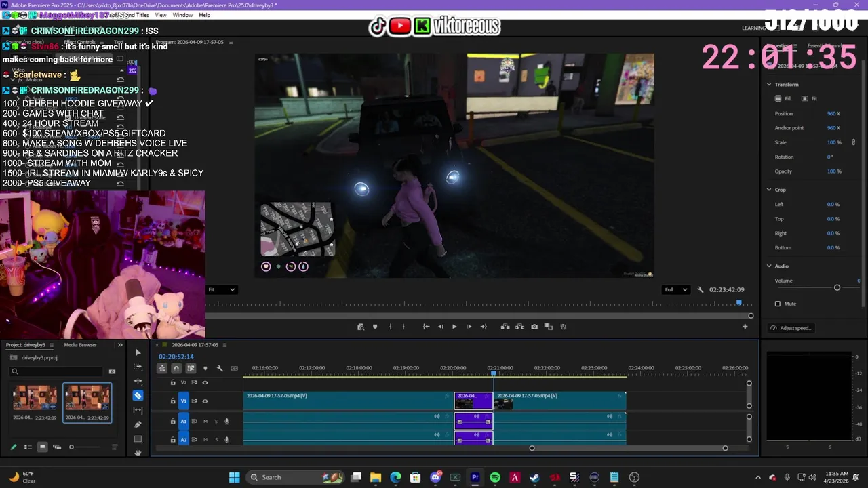Play the Program monitor
The image size is (868, 488).
(x=454, y=327)
